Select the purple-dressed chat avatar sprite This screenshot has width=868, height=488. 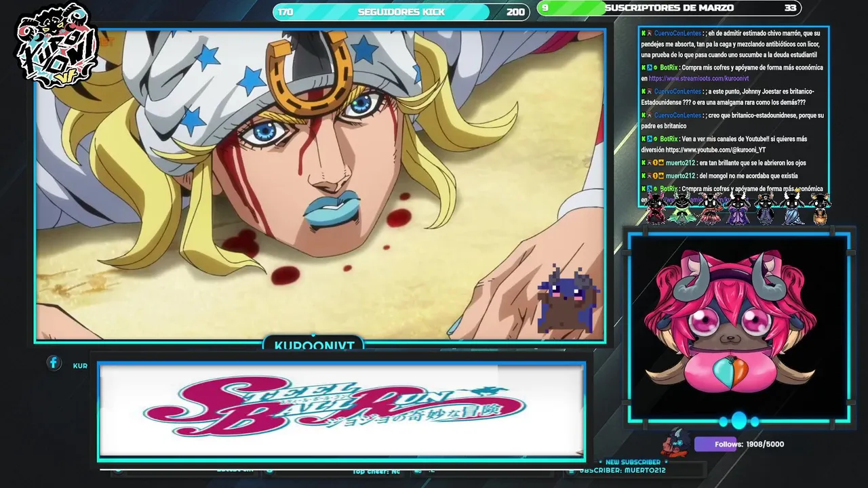(x=738, y=209)
